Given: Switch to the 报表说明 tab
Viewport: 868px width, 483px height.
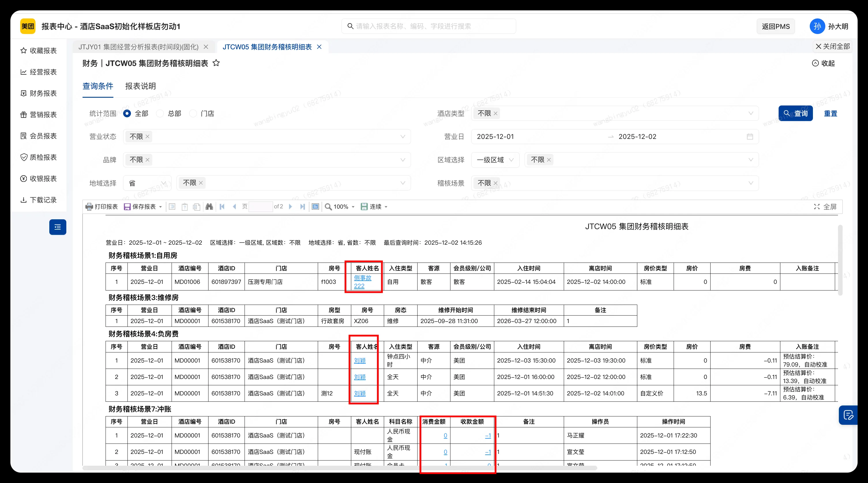Looking at the screenshot, I should click(x=140, y=86).
